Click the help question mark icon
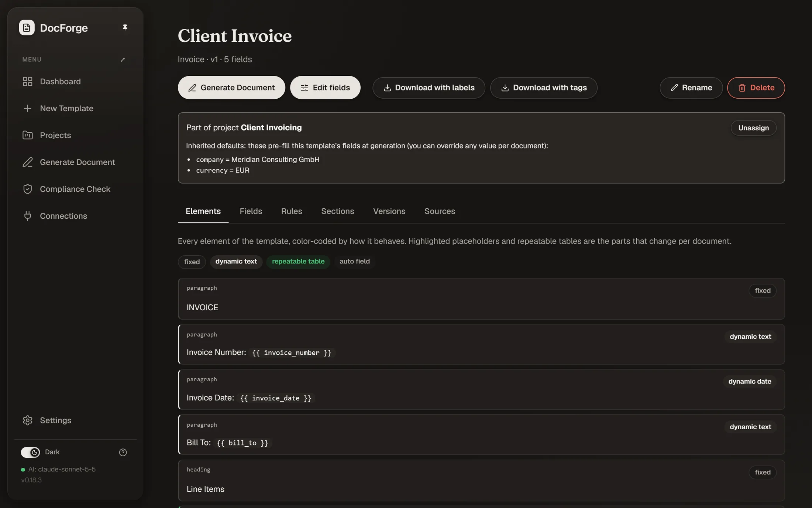 123,453
